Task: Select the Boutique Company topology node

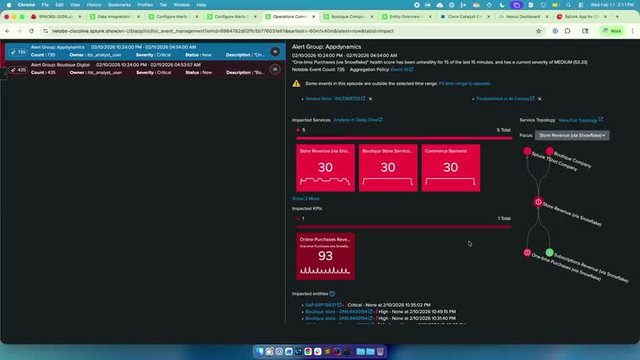Action: click(x=549, y=151)
